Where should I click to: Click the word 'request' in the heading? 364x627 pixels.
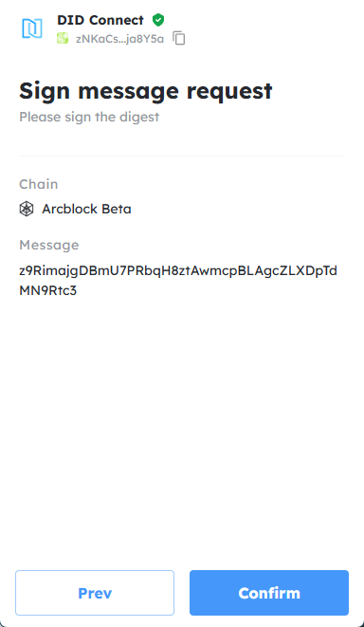[x=229, y=92]
